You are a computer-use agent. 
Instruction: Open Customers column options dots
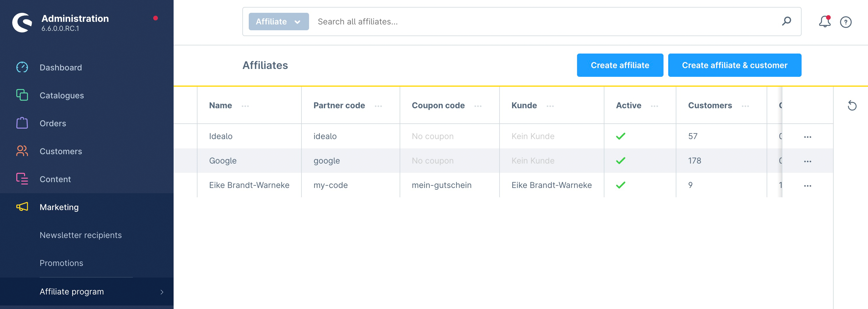click(745, 106)
